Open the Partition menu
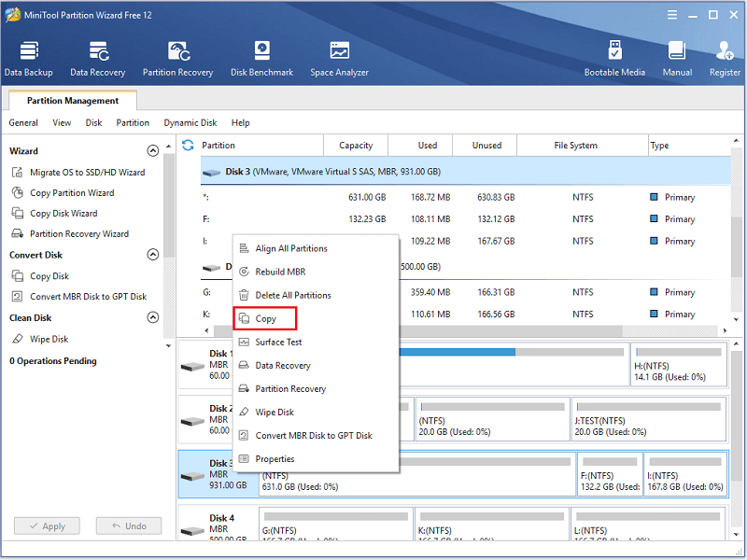The height and width of the screenshot is (560, 747). (133, 122)
